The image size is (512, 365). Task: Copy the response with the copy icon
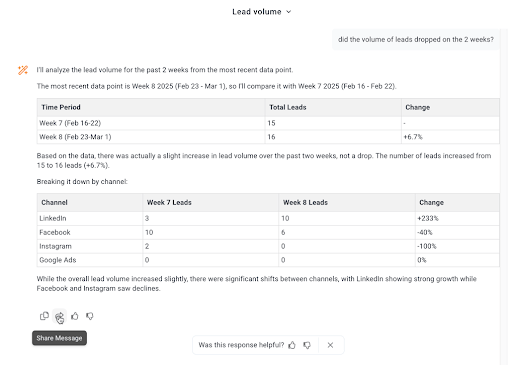(x=44, y=316)
